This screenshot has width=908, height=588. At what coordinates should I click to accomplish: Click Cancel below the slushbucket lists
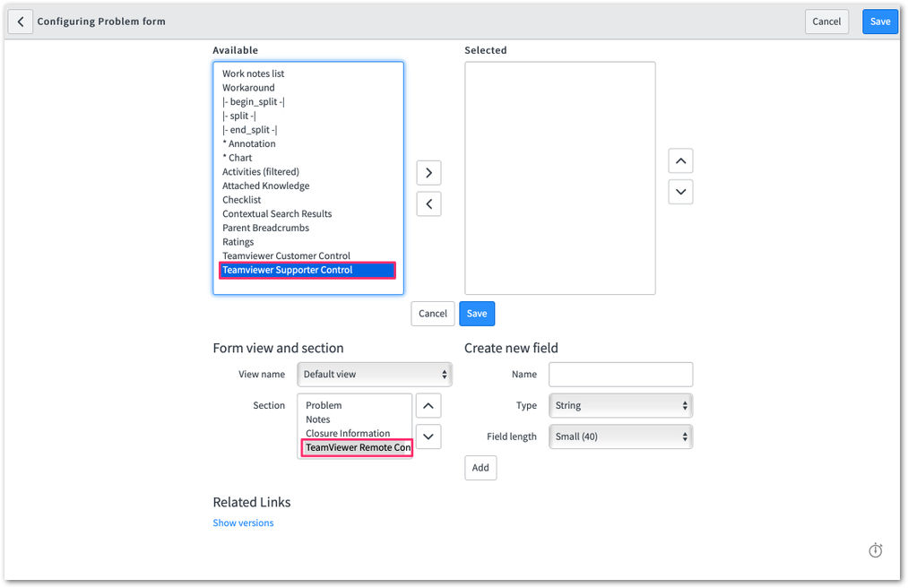433,314
